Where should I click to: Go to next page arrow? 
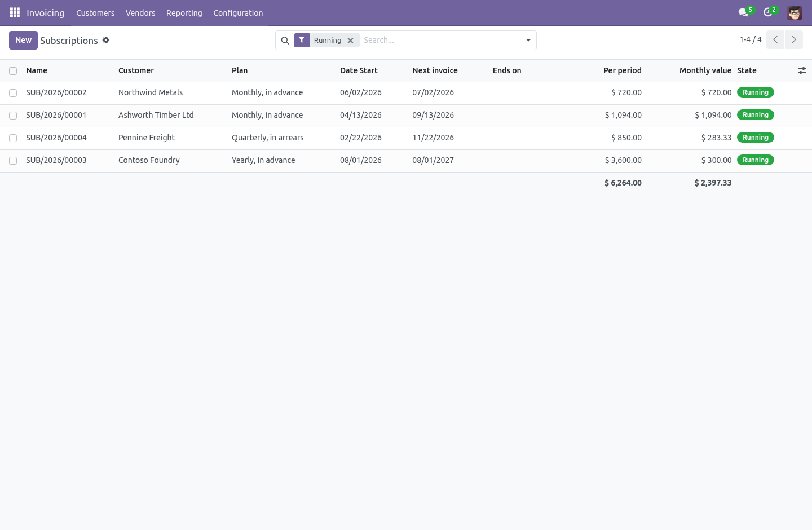794,39
